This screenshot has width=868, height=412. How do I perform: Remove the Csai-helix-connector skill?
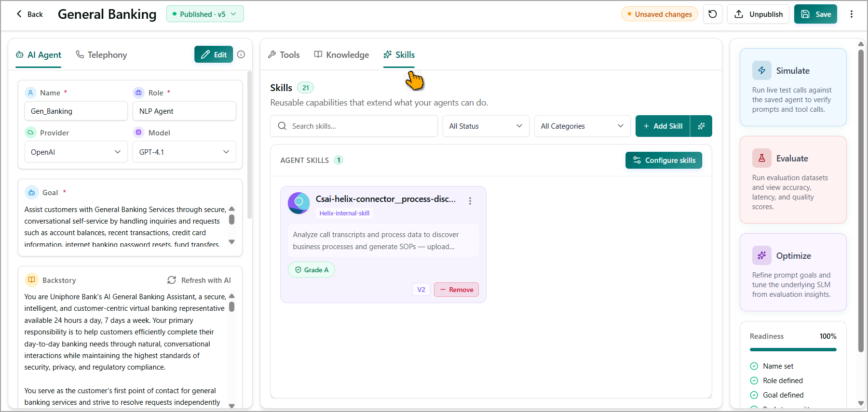click(x=456, y=290)
